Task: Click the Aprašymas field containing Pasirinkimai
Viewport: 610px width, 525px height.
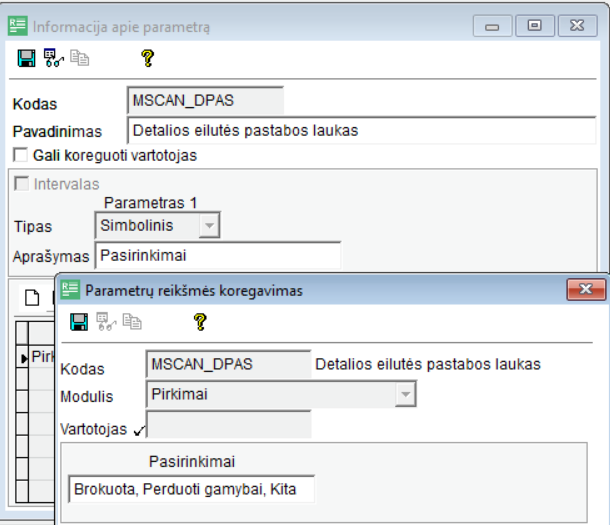Action: click(x=217, y=255)
